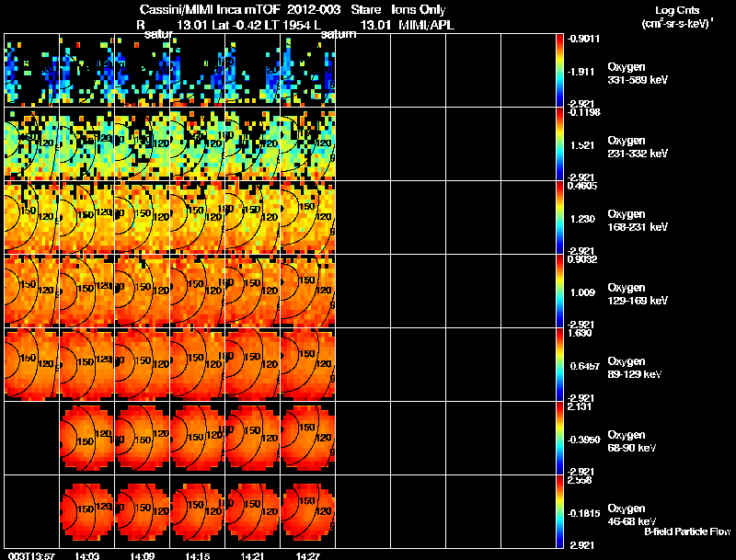736x560 pixels.
Task: Select the 68-90 keV image at 14:15
Action: coord(198,438)
